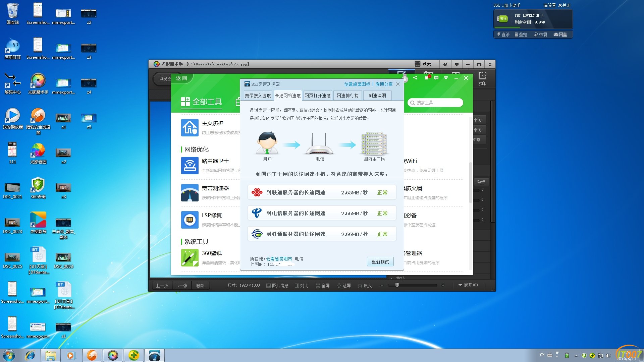This screenshot has height=362, width=644.
Task: Close the 360宽带测速器 dialog
Action: point(398,84)
